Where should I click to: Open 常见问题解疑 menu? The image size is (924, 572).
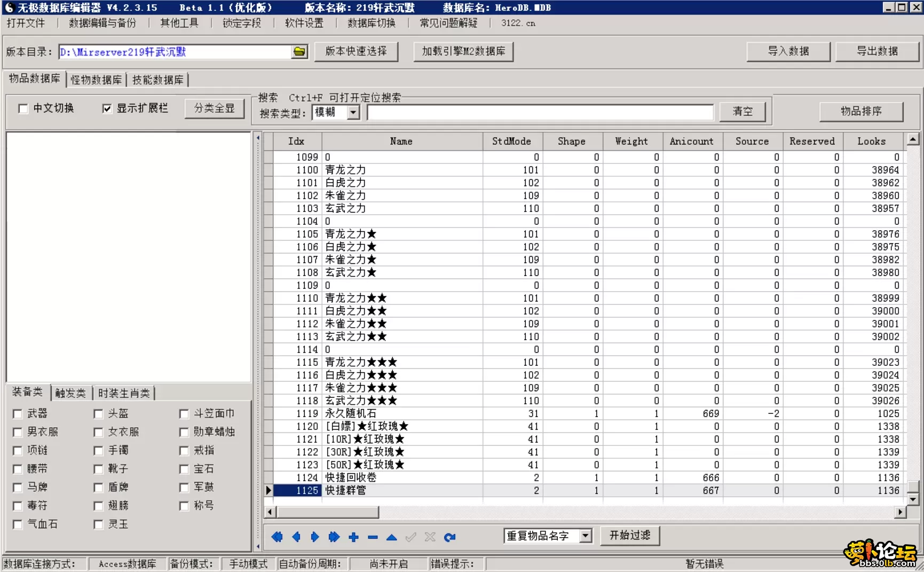[x=448, y=23]
